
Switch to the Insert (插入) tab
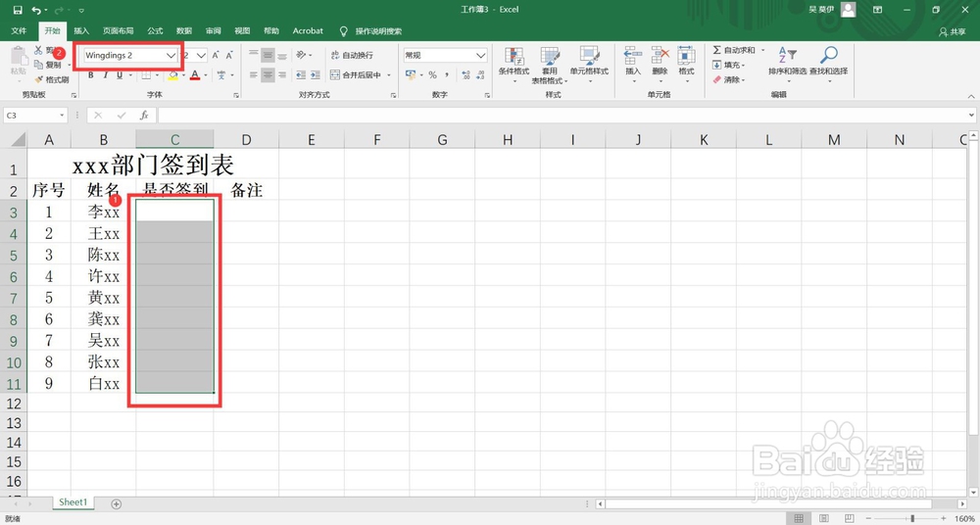pos(81,30)
